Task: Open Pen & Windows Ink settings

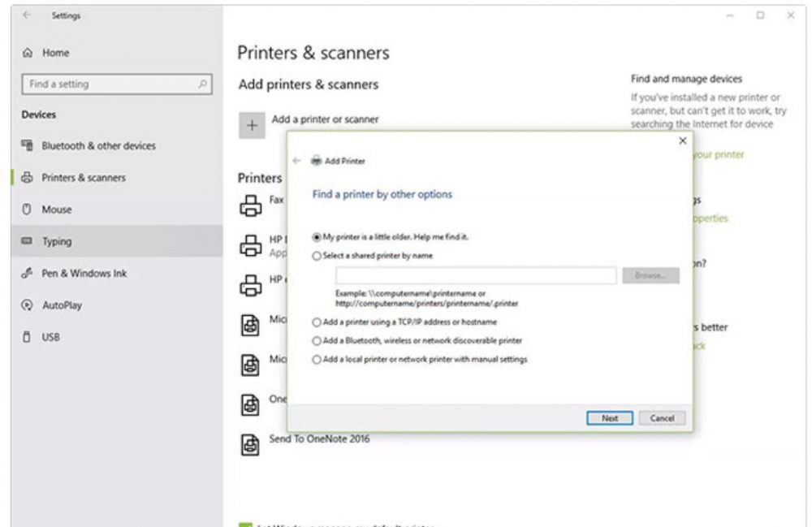Action: (24, 273)
